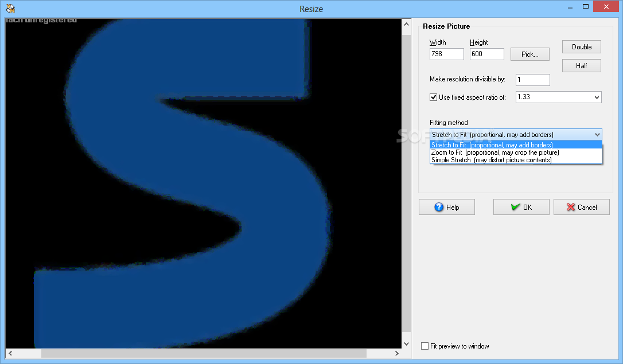
Task: Cancel the resize dialog
Action: 582,207
